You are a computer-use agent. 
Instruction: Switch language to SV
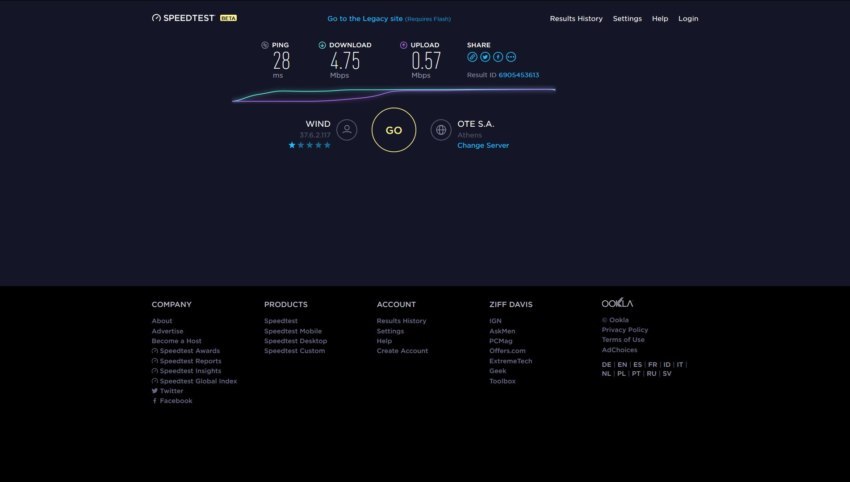pos(667,374)
